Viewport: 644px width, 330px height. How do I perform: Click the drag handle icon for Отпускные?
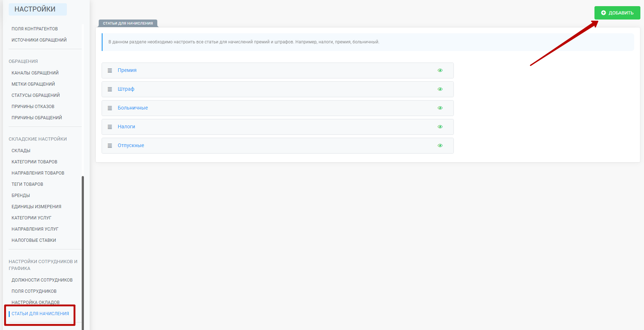coord(110,146)
